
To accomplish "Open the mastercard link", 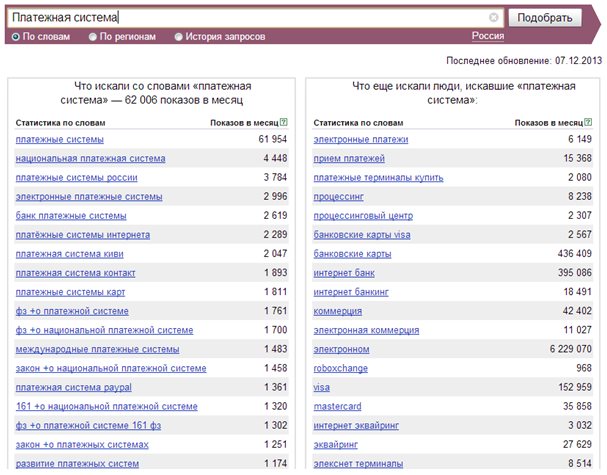I will click(338, 406).
